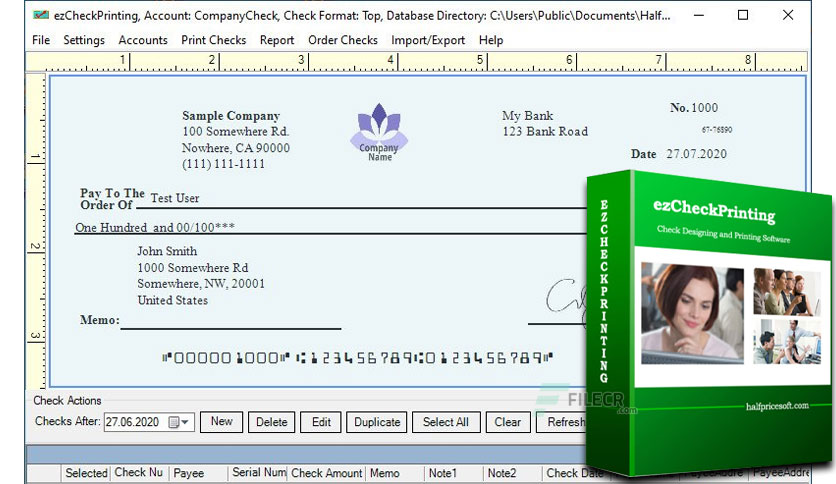Screen dimensions: 836x484
Task: Open the Checks After date dropdown
Action: pos(184,422)
